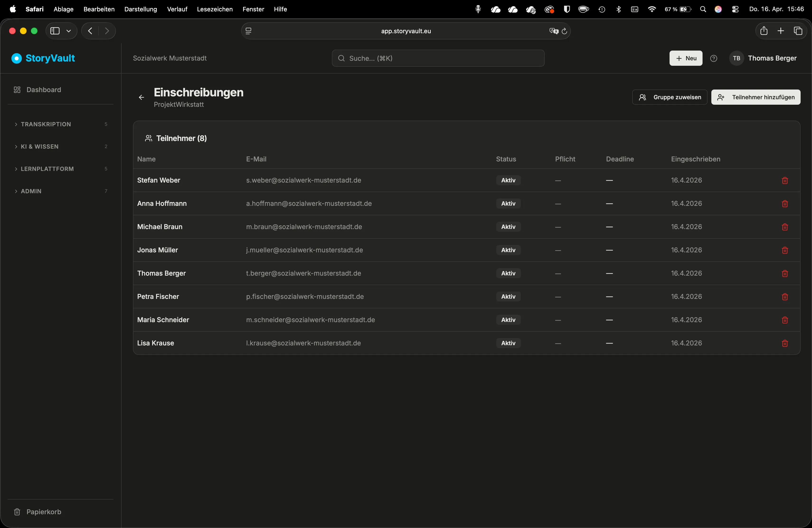Click the Pflicht column header
This screenshot has height=528, width=812.
click(565, 159)
